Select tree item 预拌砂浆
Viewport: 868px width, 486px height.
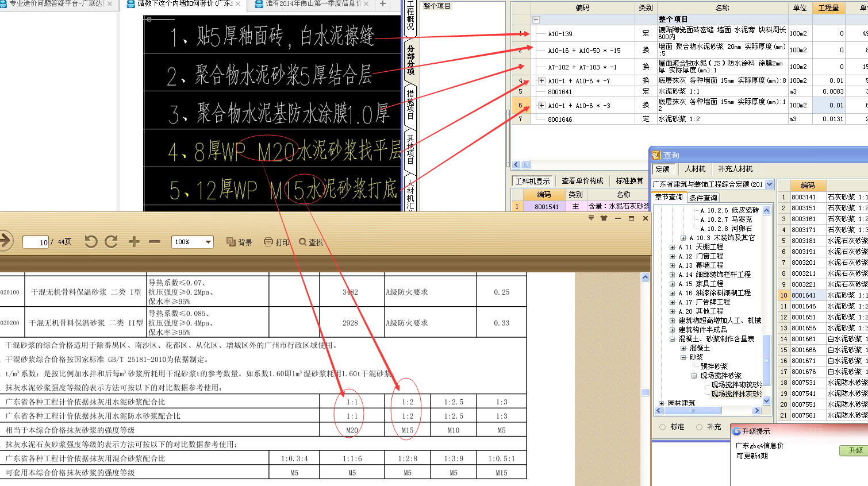pos(714,367)
